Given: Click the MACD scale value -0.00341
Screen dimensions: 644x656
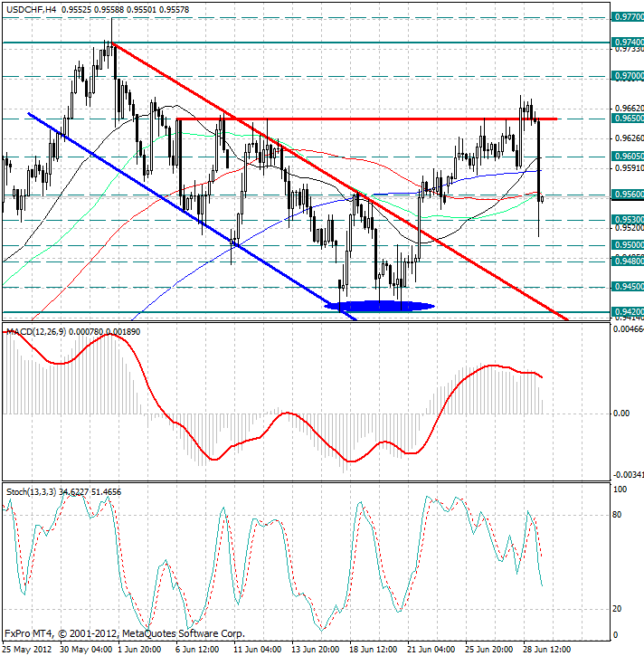Looking at the screenshot, I should pos(628,475).
